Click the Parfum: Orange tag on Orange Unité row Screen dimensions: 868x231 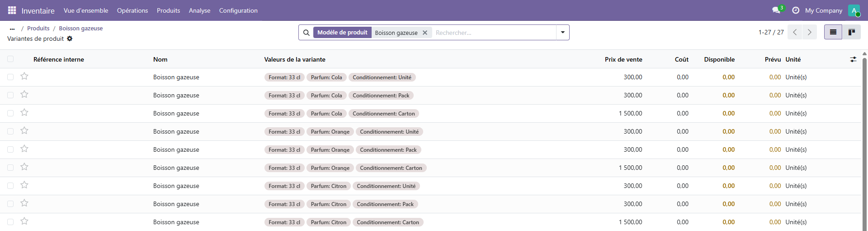pyautogui.click(x=330, y=132)
